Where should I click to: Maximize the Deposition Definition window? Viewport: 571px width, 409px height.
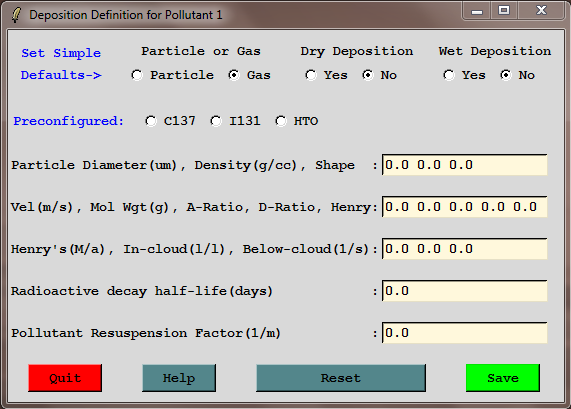pyautogui.click(x=504, y=10)
